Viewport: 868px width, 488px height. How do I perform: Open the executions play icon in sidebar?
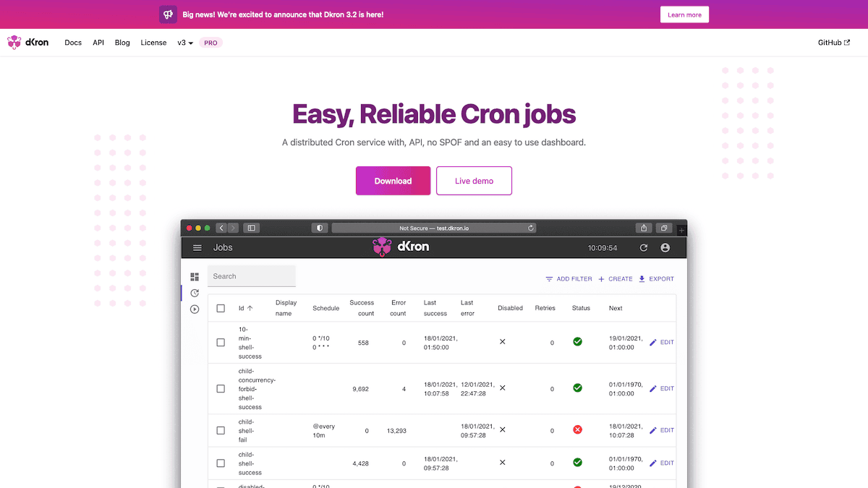click(x=194, y=309)
